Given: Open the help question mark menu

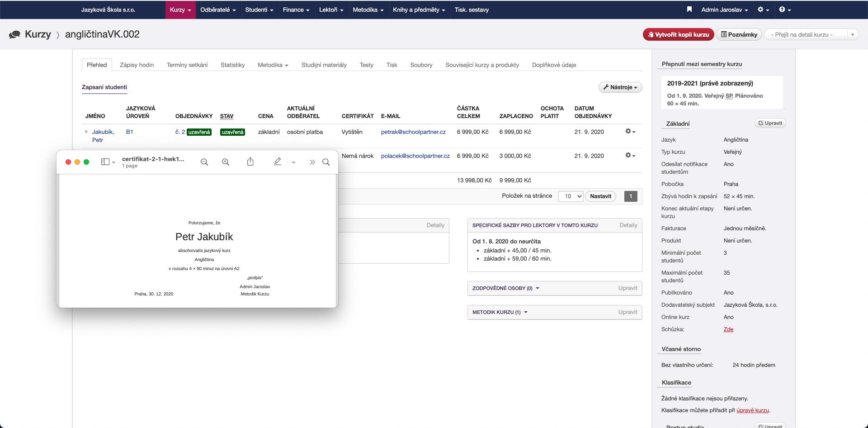Looking at the screenshot, I should click(x=785, y=10).
